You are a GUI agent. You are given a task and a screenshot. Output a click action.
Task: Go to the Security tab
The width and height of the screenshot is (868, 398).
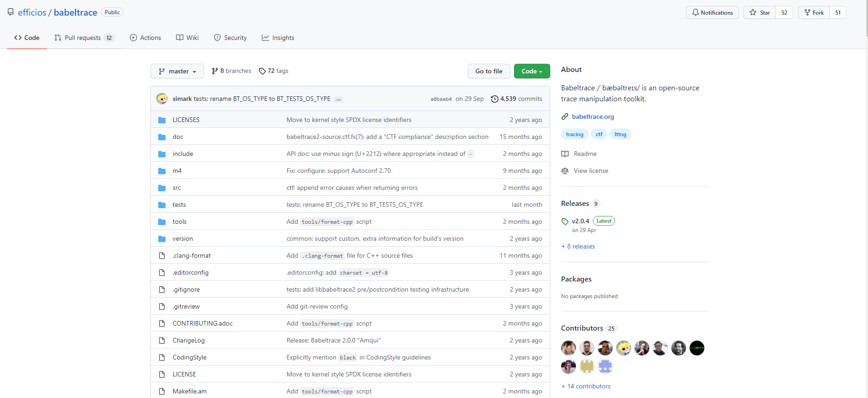[x=230, y=38]
